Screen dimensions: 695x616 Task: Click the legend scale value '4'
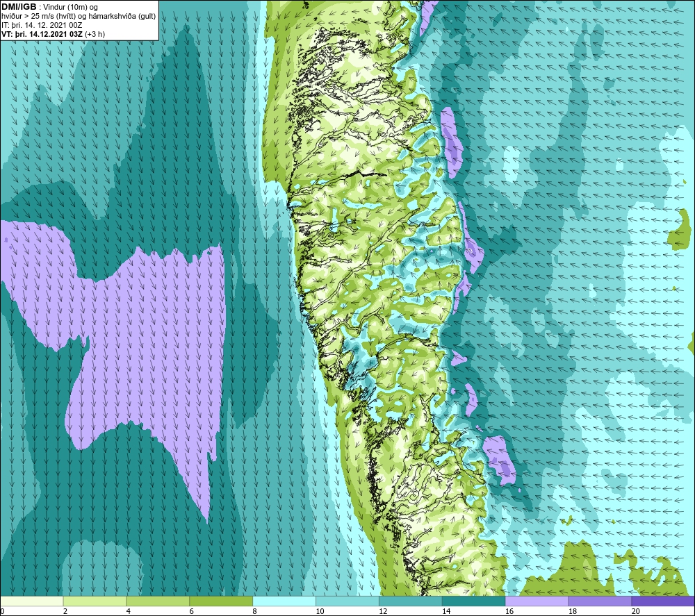point(128,611)
